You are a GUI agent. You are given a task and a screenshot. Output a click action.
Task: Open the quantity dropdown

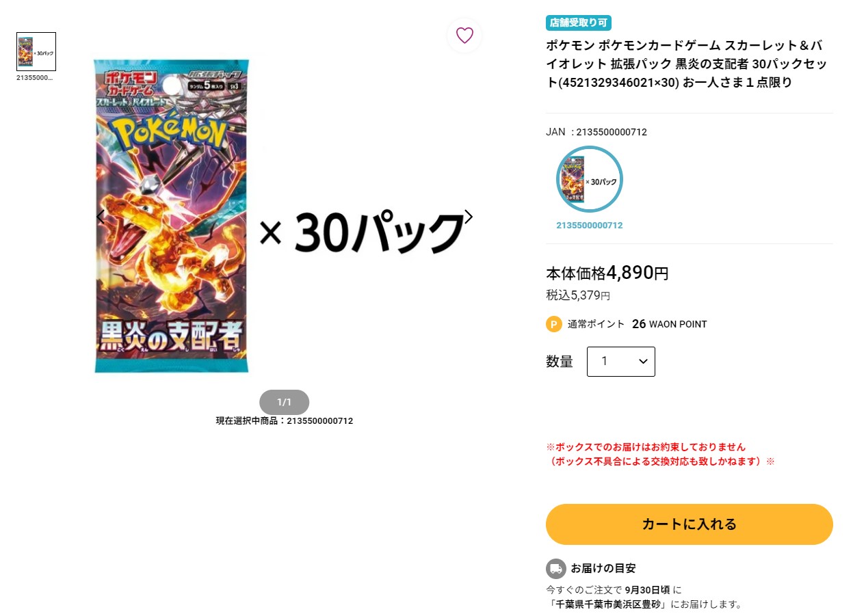pos(621,362)
